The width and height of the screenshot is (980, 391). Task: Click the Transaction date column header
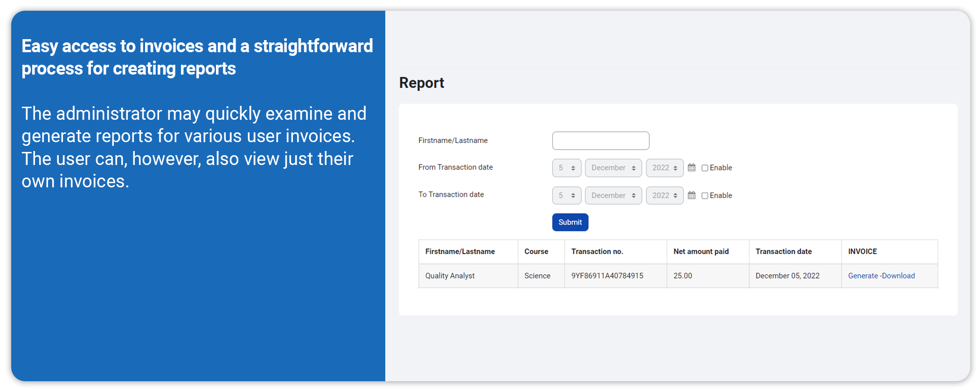pyautogui.click(x=783, y=252)
